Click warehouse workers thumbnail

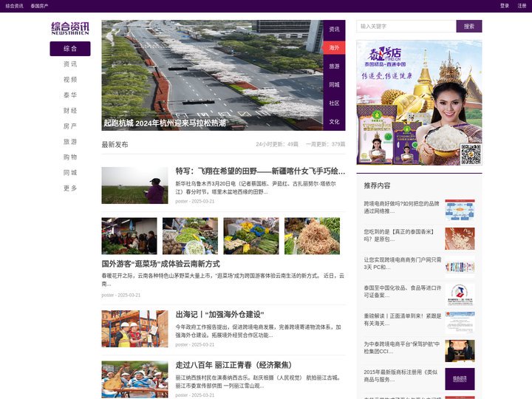click(134, 329)
